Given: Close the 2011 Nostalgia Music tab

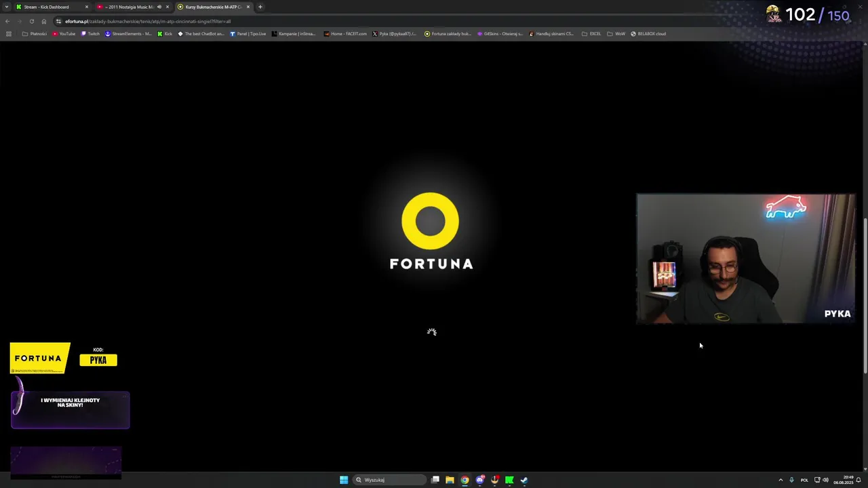Looking at the screenshot, I should pos(167,7).
